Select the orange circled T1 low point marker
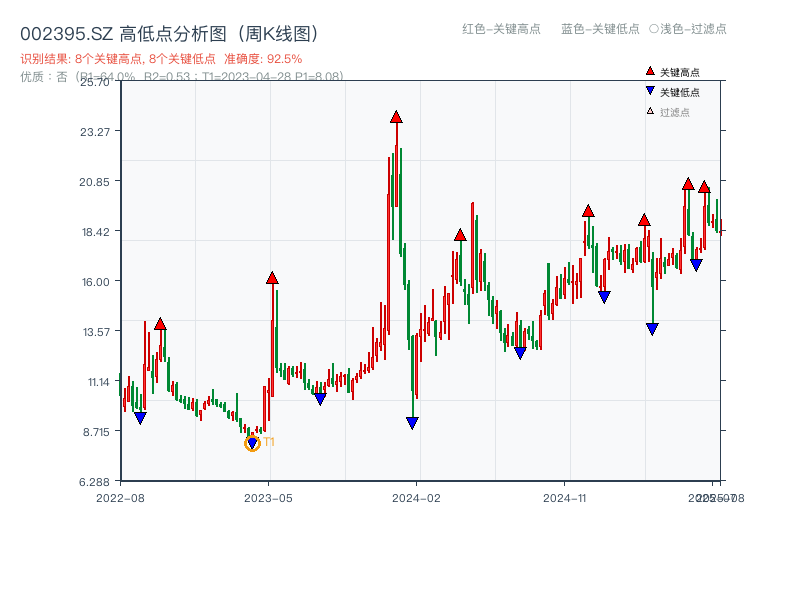Viewport: 800px width, 600px height. pyautogui.click(x=252, y=443)
